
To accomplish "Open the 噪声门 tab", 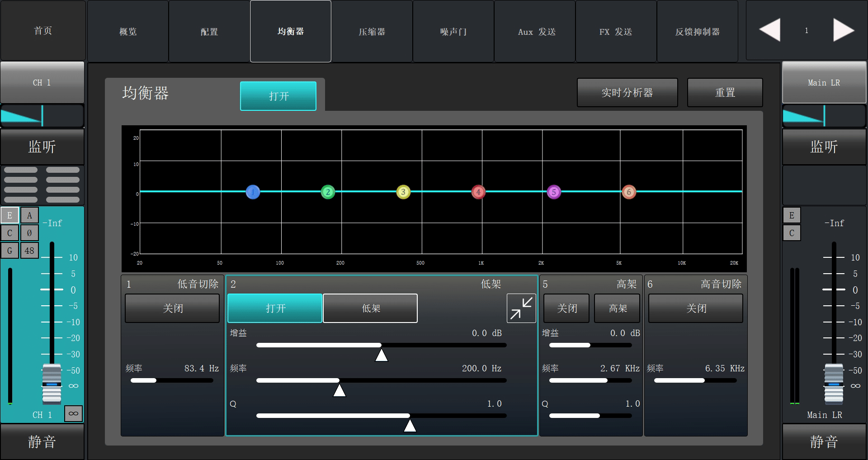I will (453, 31).
